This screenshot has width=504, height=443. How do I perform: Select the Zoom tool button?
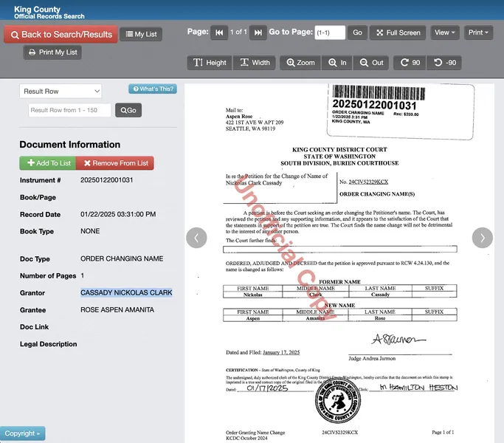300,63
